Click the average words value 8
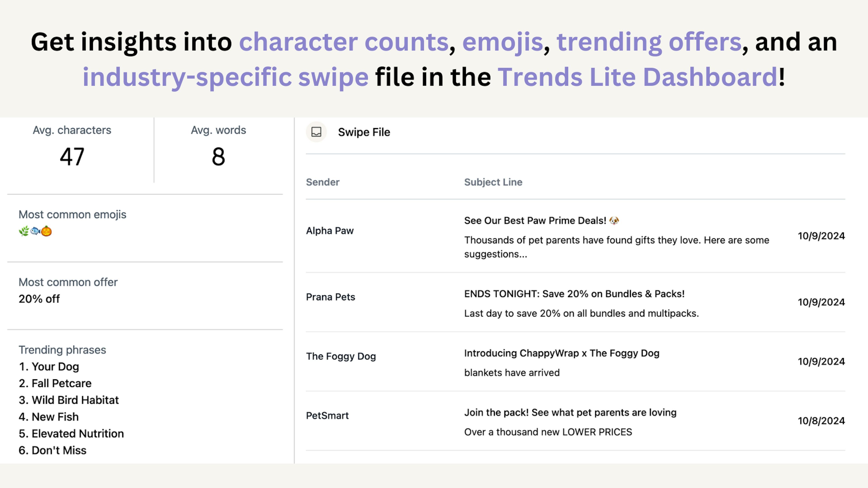The image size is (868, 488). 218,157
